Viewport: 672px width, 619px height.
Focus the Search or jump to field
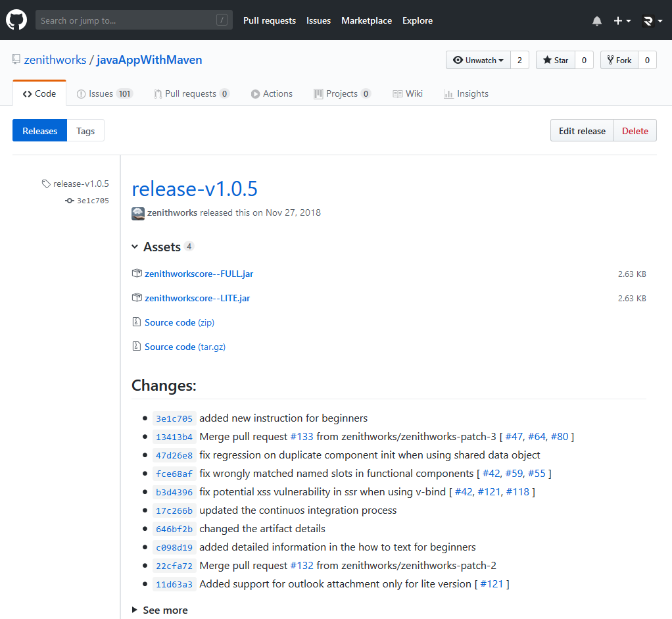tap(133, 20)
